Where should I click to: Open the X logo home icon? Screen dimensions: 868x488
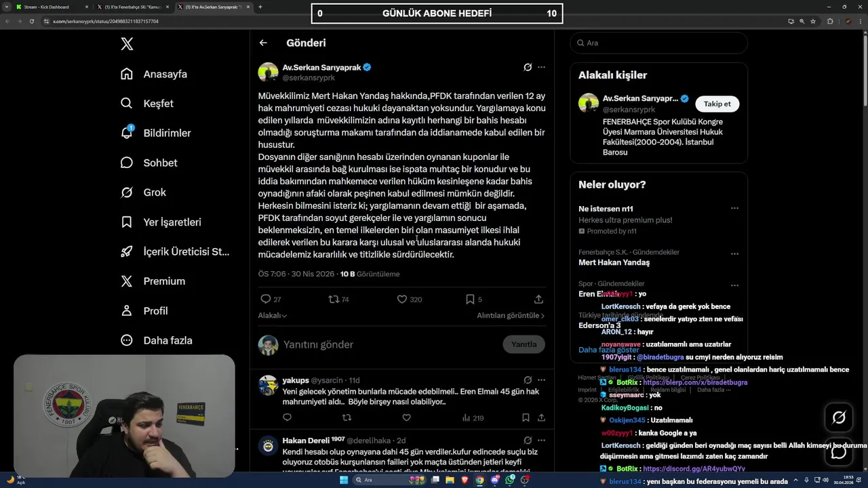click(127, 44)
